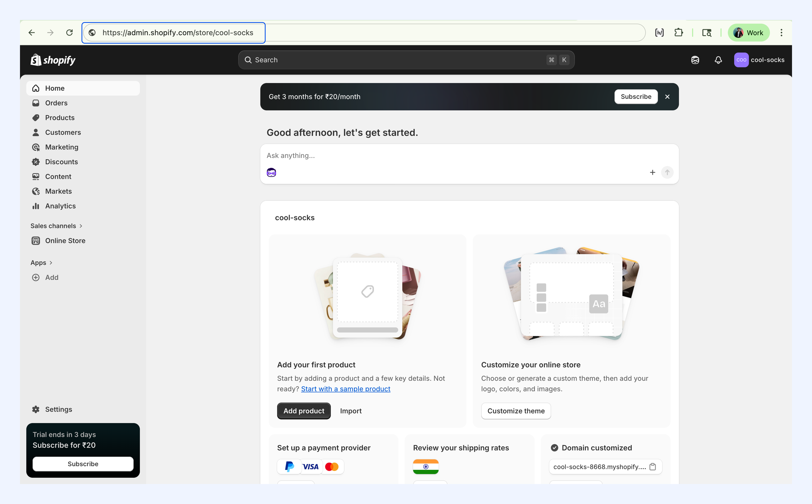Click the purple cool-socks store avatar

[x=741, y=60]
